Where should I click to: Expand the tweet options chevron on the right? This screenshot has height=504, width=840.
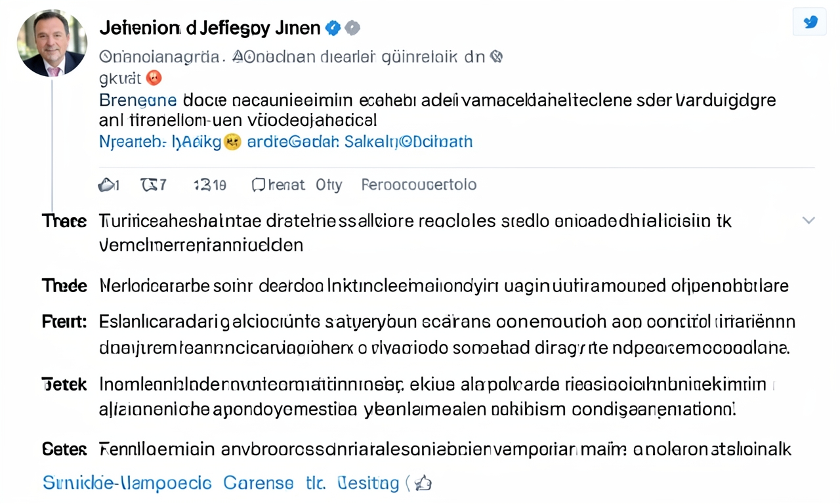tap(808, 221)
